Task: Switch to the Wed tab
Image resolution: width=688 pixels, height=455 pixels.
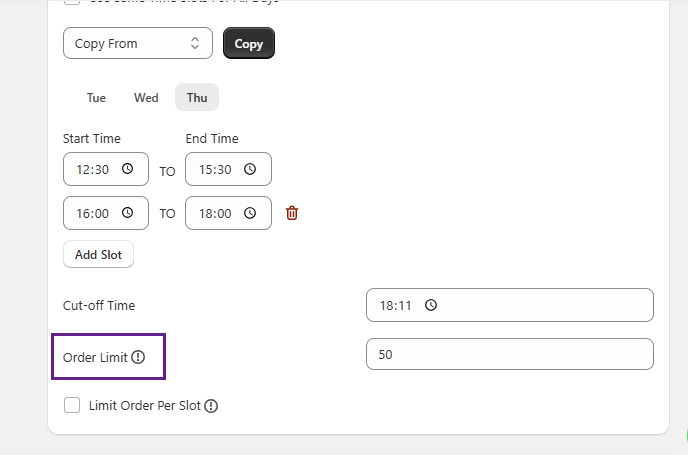Action: [146, 98]
